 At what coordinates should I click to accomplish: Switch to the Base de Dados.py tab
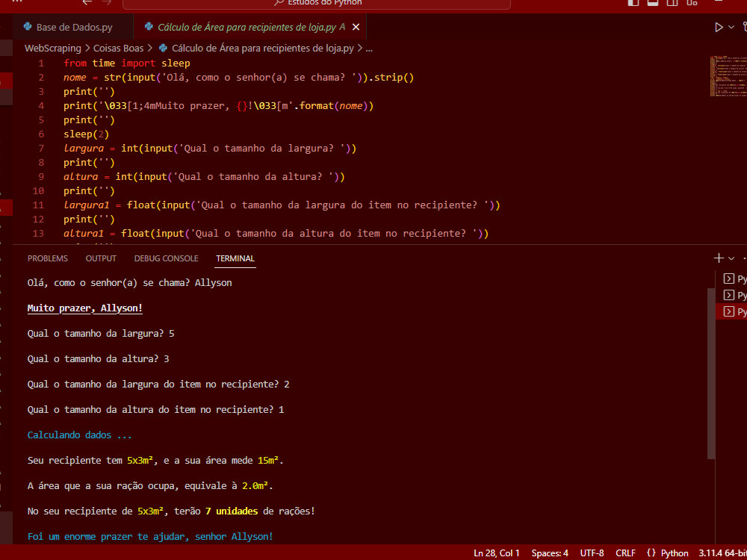click(72, 25)
